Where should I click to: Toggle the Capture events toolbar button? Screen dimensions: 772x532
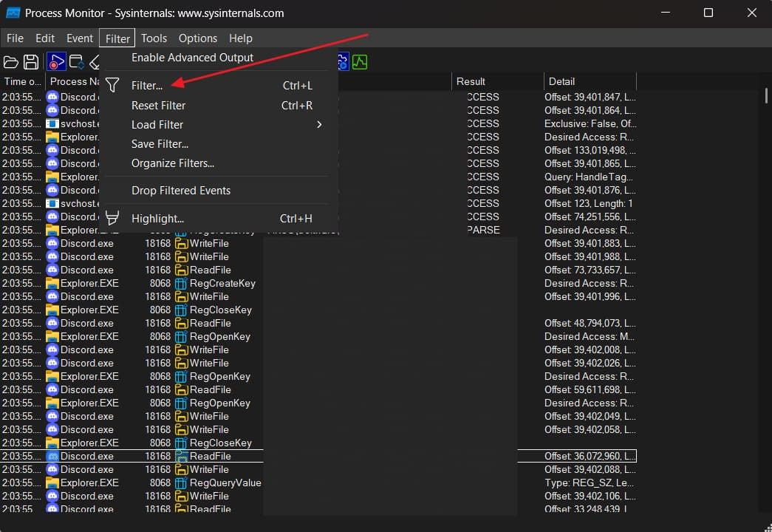55,62
